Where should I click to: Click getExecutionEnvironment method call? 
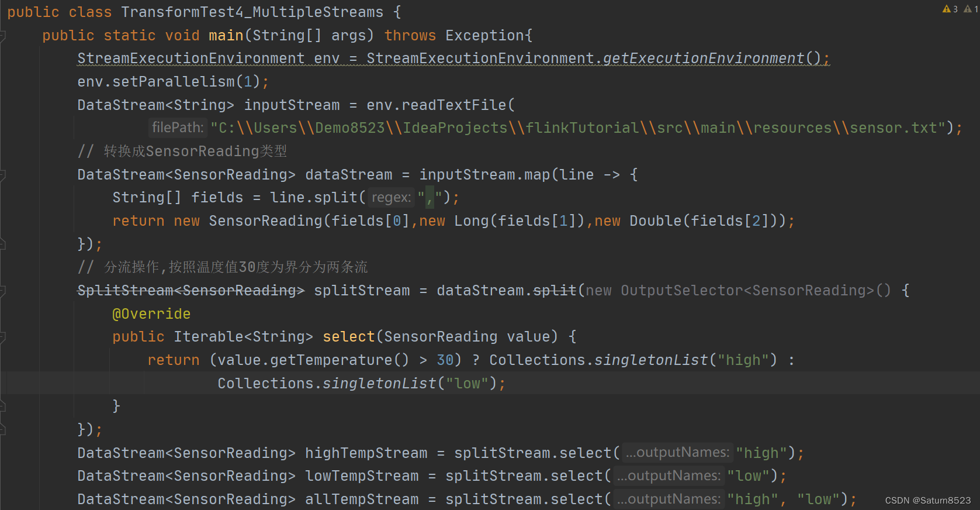point(704,58)
